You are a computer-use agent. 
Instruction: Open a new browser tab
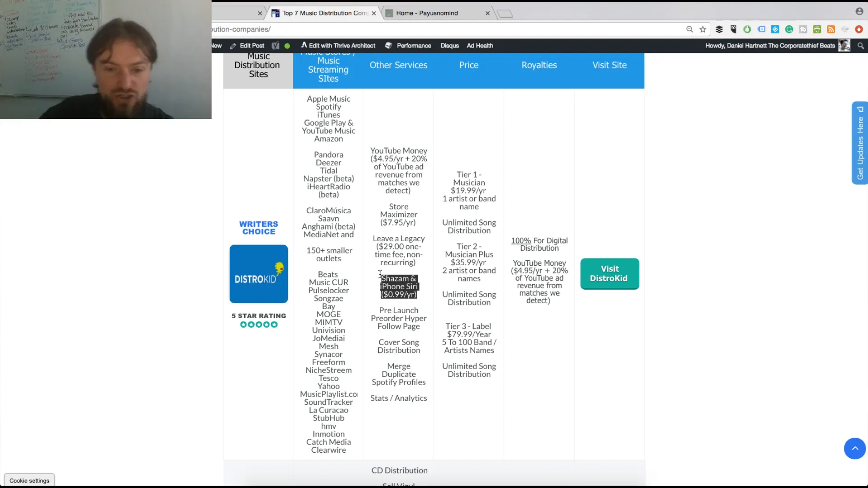click(505, 14)
